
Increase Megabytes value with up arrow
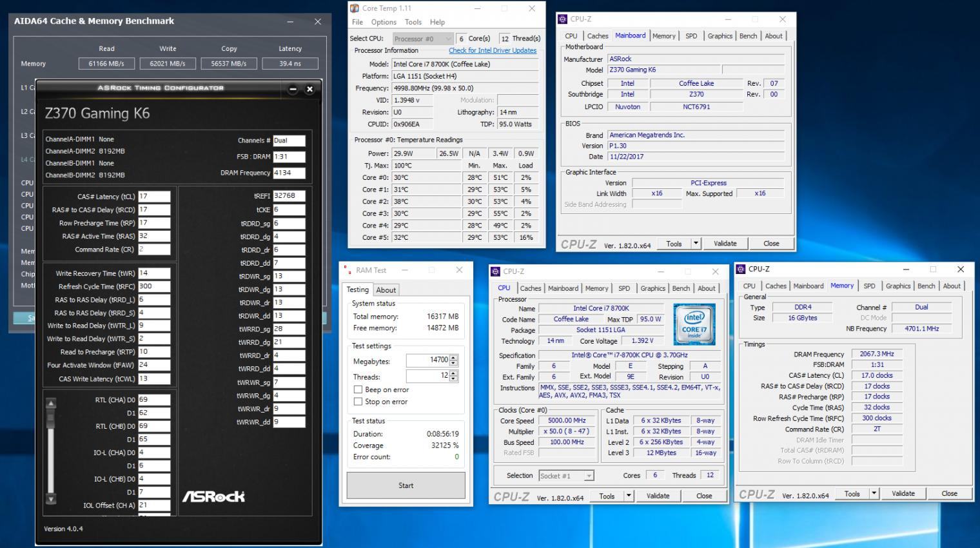454,358
